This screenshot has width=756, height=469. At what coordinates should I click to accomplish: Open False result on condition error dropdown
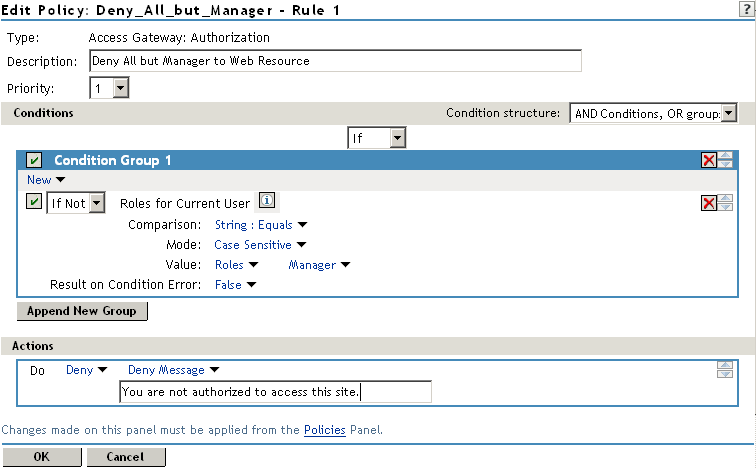235,285
